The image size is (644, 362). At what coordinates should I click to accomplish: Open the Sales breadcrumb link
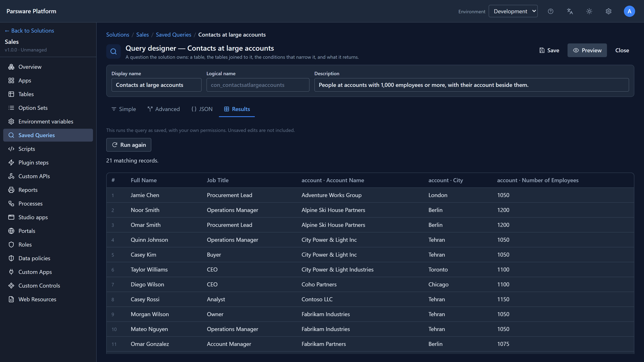pos(142,35)
